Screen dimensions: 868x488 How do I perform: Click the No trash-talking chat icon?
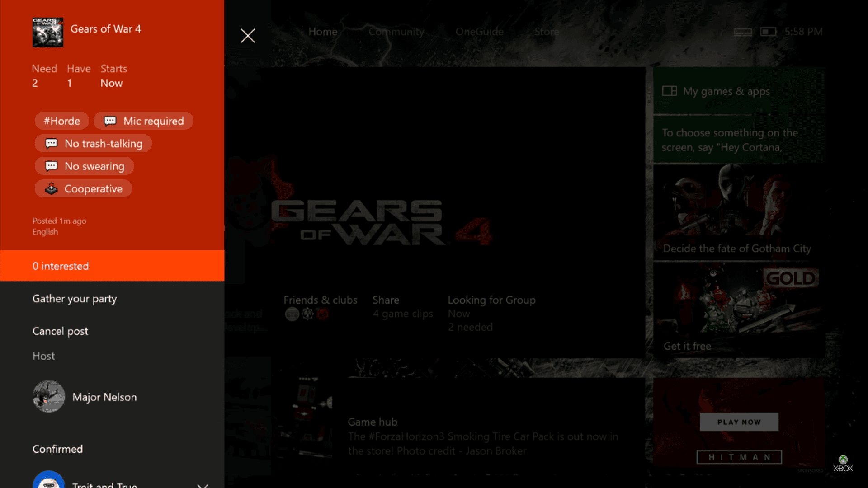(x=52, y=143)
